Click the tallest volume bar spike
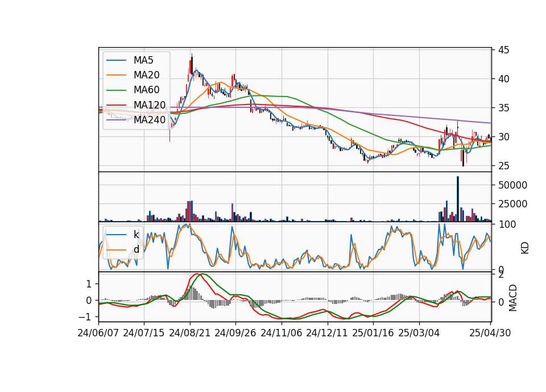Viewport: 546px width, 392px height. coord(458,199)
